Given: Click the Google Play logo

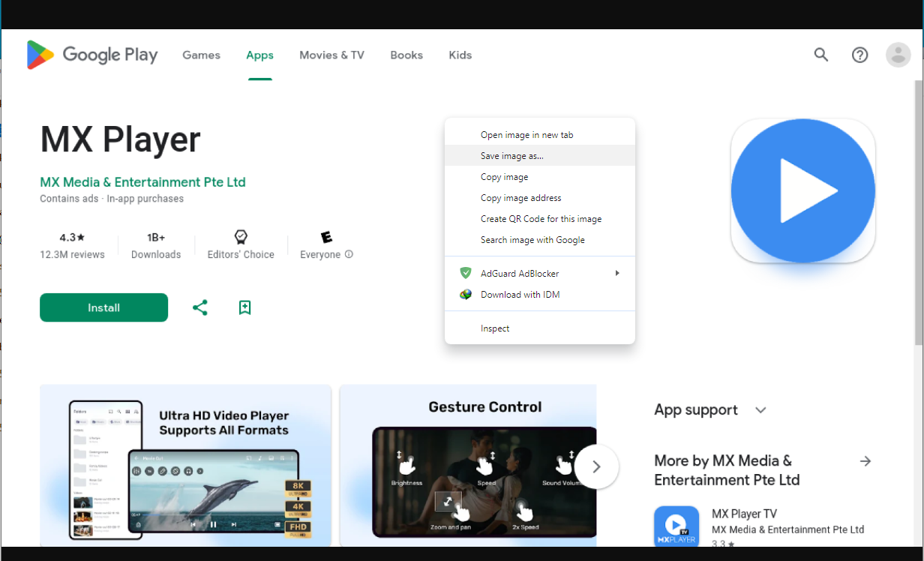Looking at the screenshot, I should [x=92, y=55].
